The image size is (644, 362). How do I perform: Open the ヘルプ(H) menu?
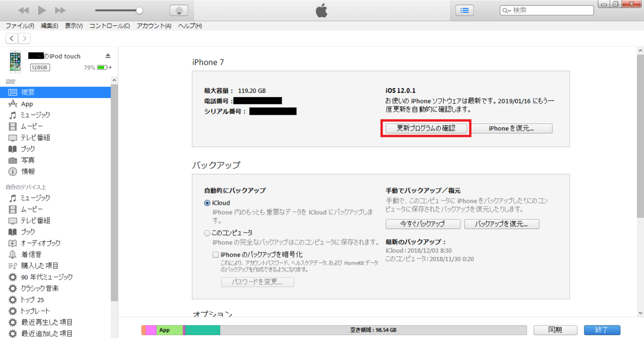click(x=190, y=26)
